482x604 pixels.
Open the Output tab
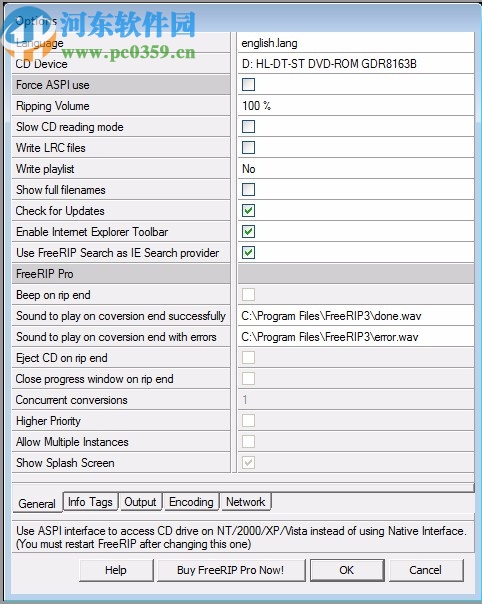pos(140,502)
